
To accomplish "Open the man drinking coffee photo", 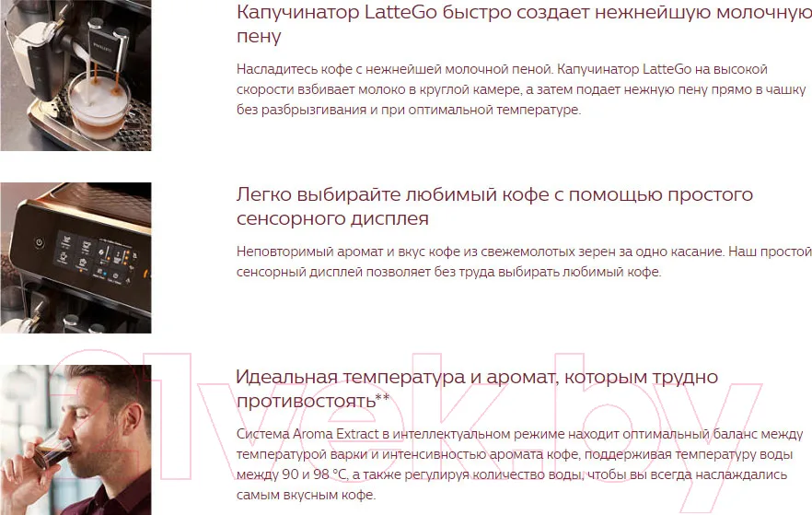I will click(x=75, y=439).
